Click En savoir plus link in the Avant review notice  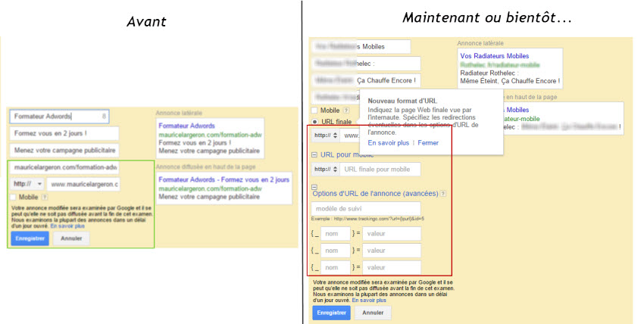[67, 226]
